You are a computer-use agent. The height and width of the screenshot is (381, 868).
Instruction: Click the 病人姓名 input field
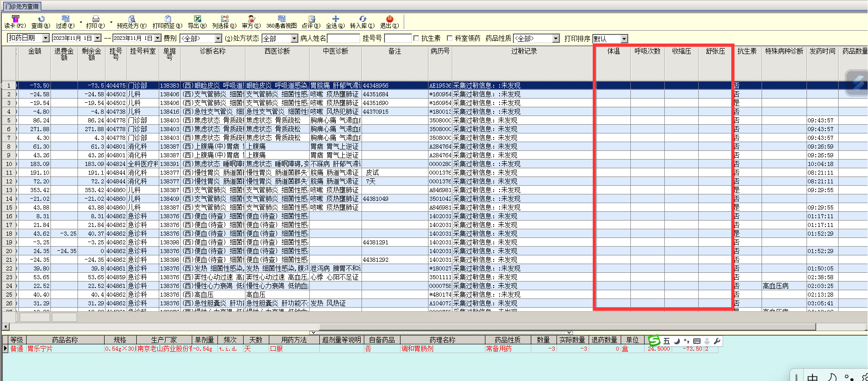point(343,39)
